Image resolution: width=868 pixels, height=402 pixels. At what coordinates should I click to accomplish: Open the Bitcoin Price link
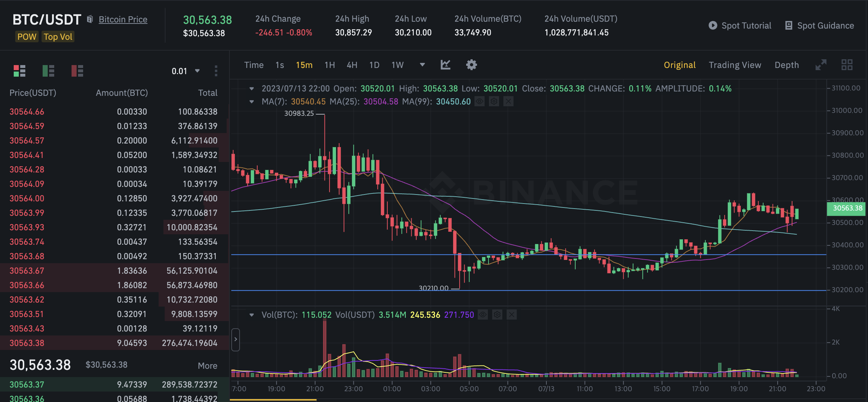pos(123,20)
